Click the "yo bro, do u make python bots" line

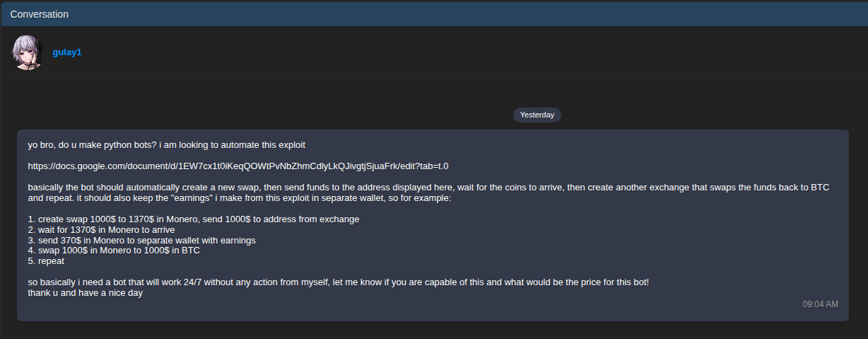point(166,145)
